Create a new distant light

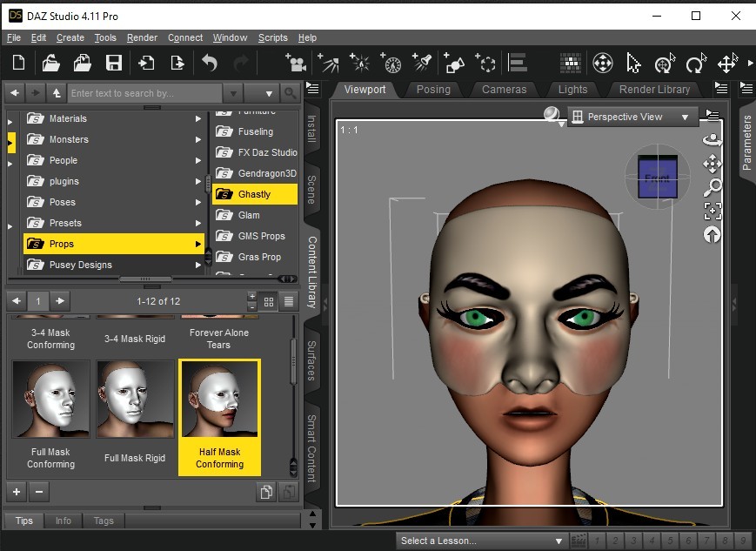pos(328,63)
